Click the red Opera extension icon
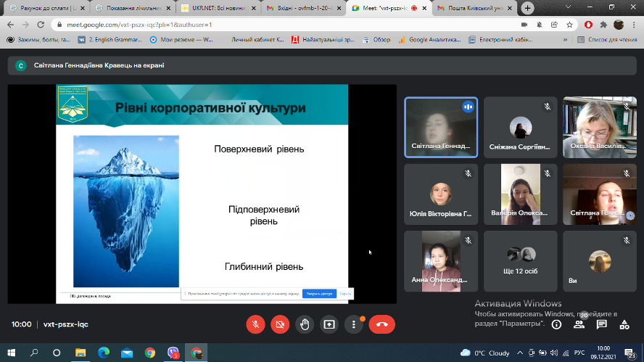 (588, 25)
